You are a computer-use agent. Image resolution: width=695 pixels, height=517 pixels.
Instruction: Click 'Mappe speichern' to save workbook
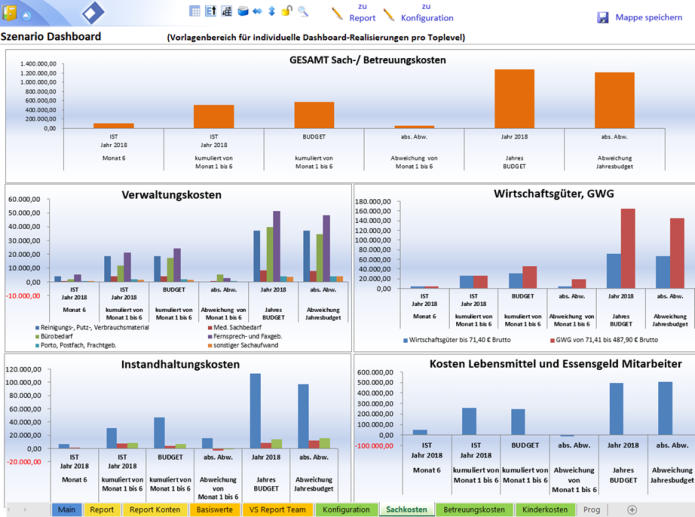tap(648, 17)
